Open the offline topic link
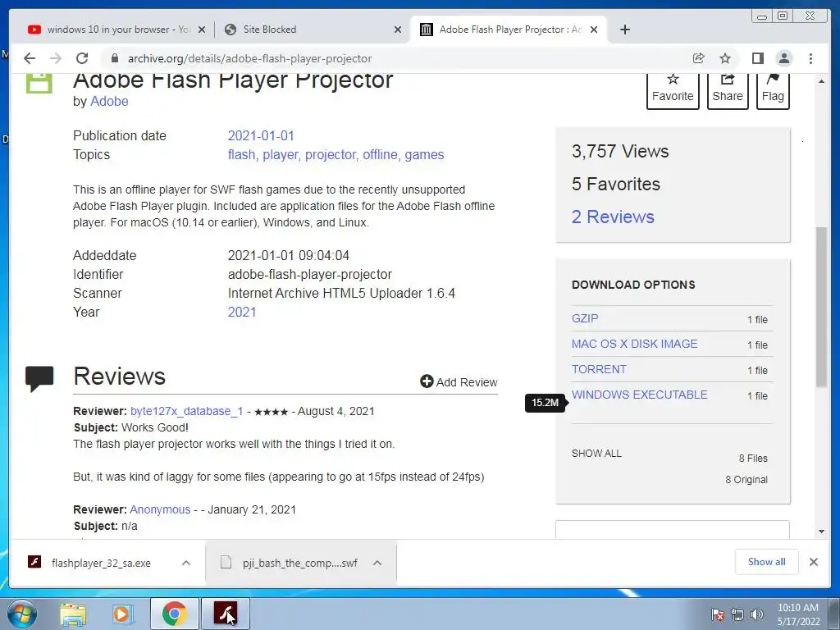The width and height of the screenshot is (840, 630). click(380, 154)
